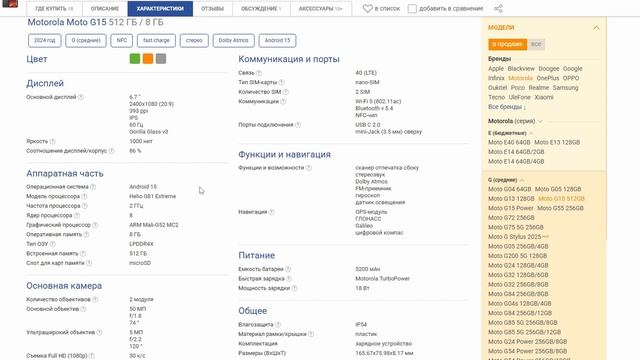Open help icon next to 'Навигация'
This screenshot has width=640, height=360.
(271, 212)
